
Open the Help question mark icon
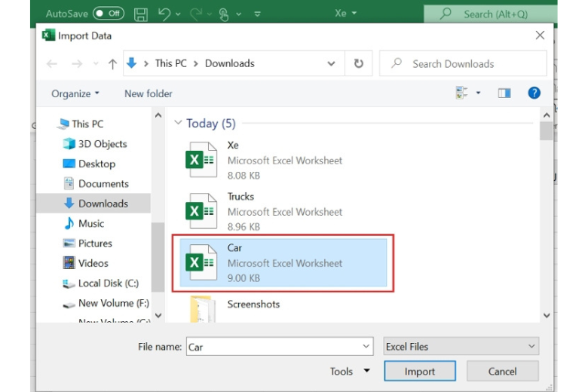[x=534, y=93]
